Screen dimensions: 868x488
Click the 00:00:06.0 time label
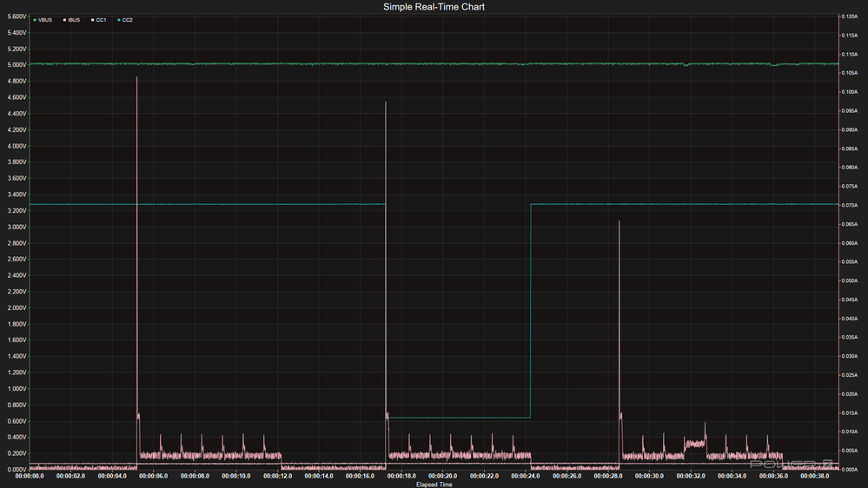[x=153, y=476]
